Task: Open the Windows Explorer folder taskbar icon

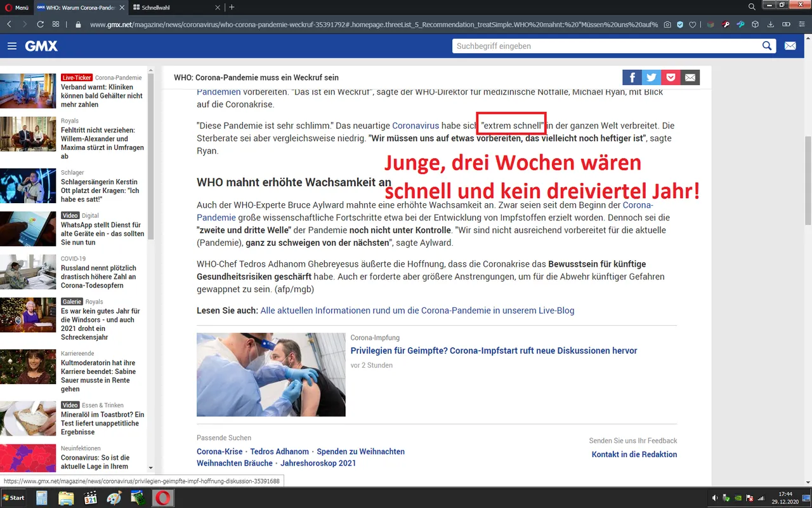Action: (66, 498)
